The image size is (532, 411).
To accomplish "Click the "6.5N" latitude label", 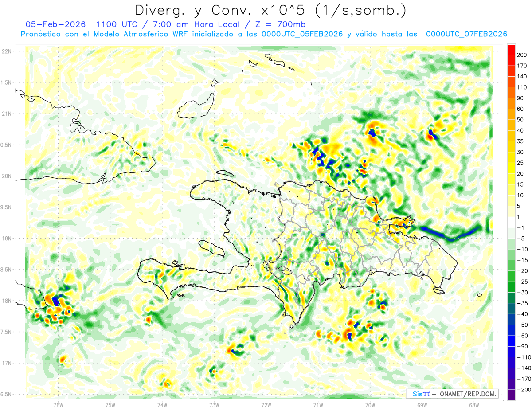I will pyautogui.click(x=7, y=394).
